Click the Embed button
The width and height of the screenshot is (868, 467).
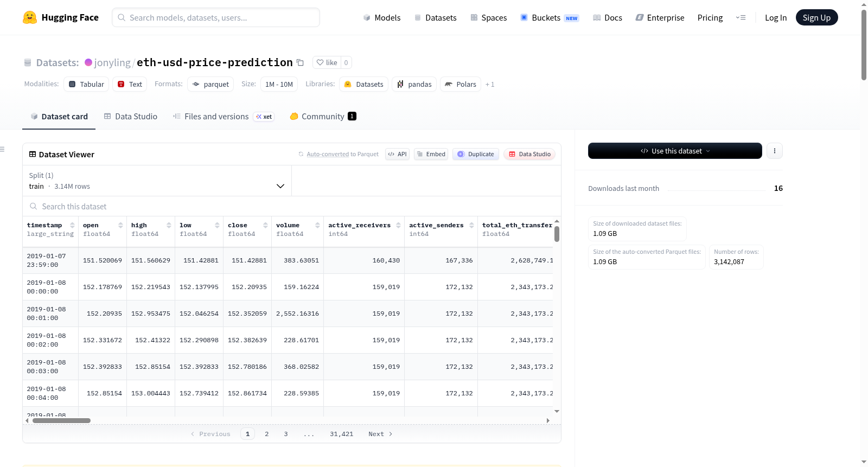[431, 154]
